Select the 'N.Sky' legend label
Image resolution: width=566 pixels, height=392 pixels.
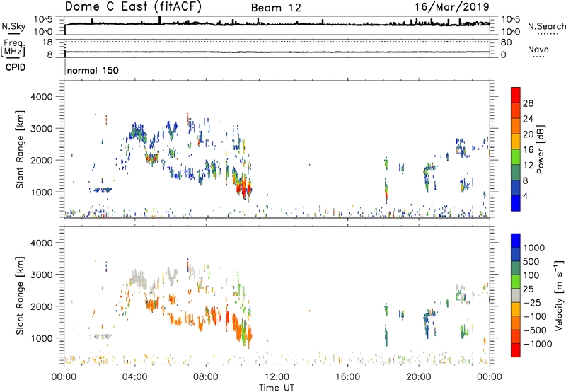pyautogui.click(x=13, y=26)
